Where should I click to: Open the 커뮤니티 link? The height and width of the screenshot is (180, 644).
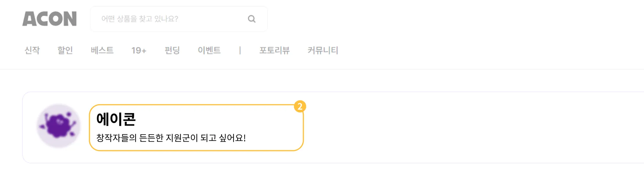click(x=323, y=50)
